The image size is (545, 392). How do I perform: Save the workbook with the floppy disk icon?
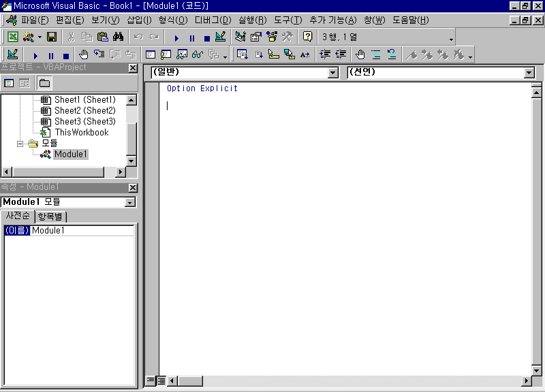[51, 37]
